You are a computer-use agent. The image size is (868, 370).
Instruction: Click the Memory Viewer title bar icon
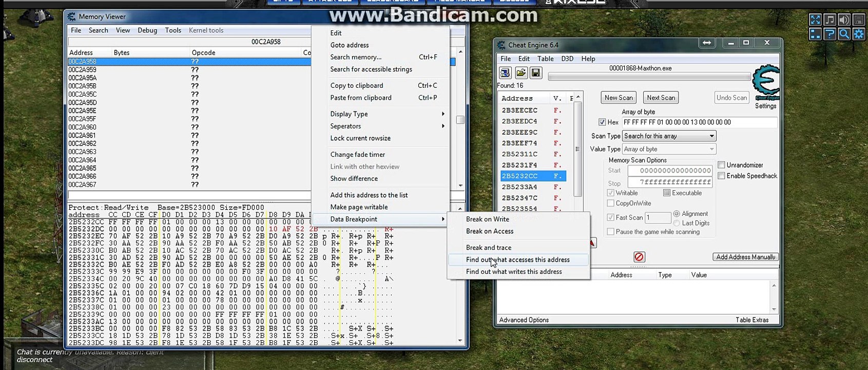[72, 17]
